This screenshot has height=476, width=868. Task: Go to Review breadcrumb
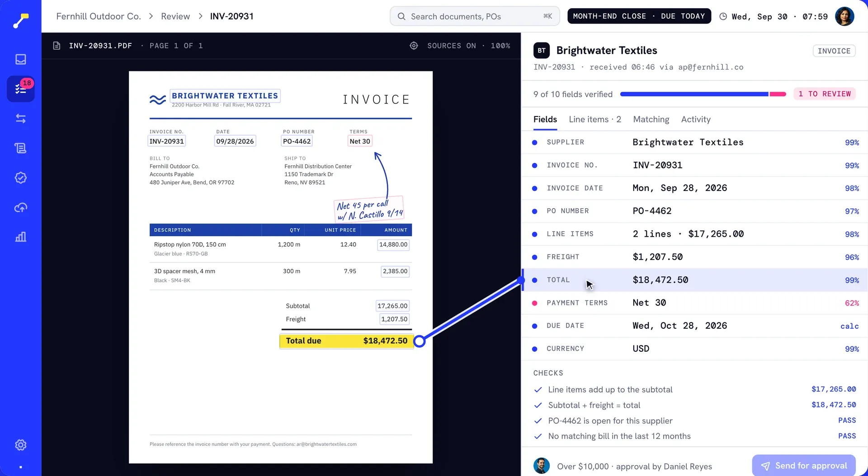tap(175, 16)
